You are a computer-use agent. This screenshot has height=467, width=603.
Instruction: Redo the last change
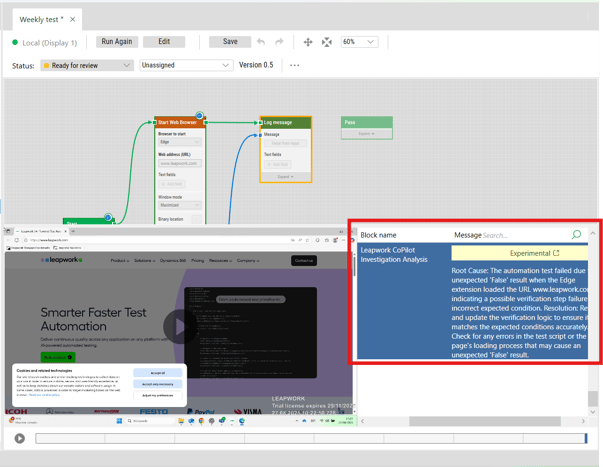279,42
